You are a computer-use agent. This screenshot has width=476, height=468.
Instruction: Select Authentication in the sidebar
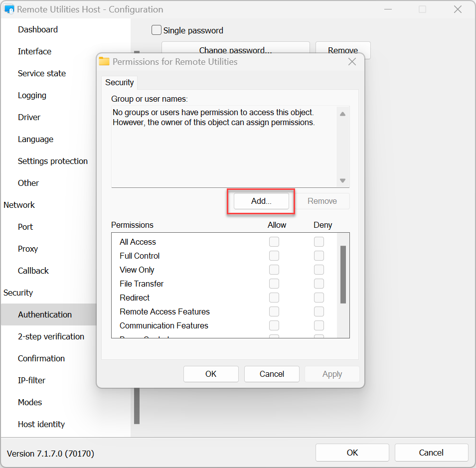pyautogui.click(x=45, y=314)
